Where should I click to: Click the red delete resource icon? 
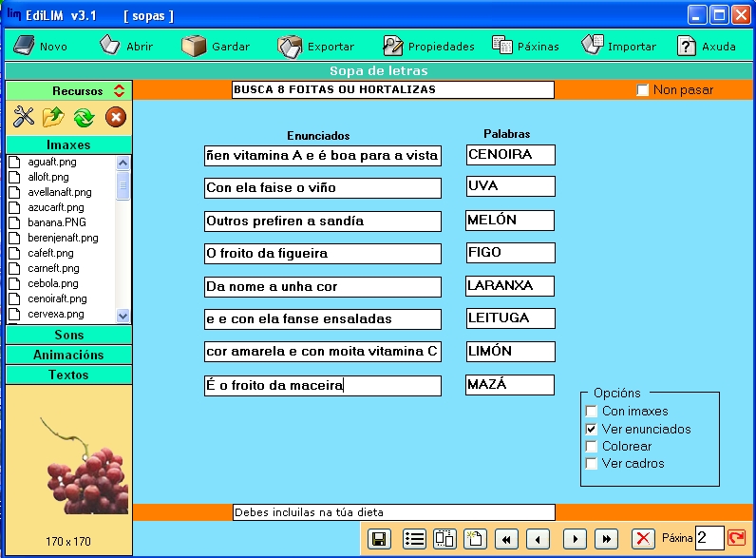click(115, 117)
